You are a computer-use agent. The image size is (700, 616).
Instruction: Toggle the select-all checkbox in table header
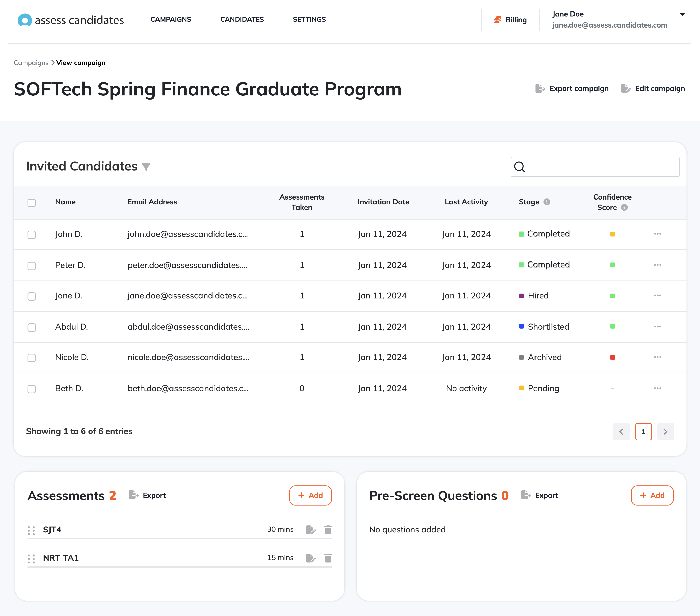(31, 203)
